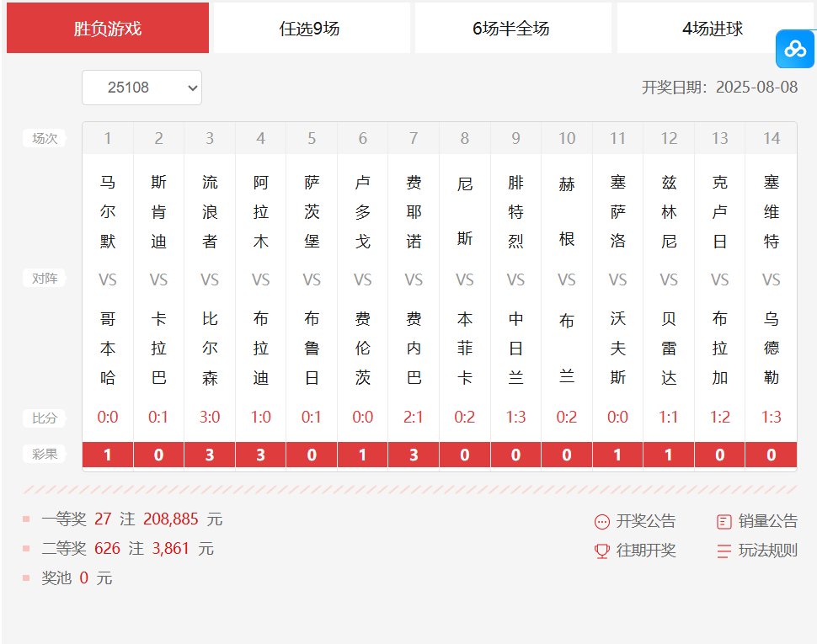
Task: Open the 开奖公告 link
Action: (645, 521)
